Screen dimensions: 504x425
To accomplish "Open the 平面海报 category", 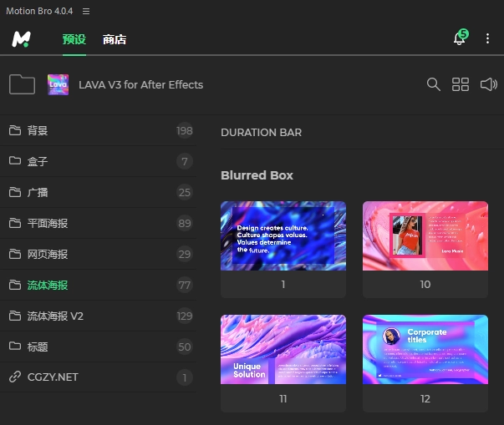I will (x=98, y=223).
